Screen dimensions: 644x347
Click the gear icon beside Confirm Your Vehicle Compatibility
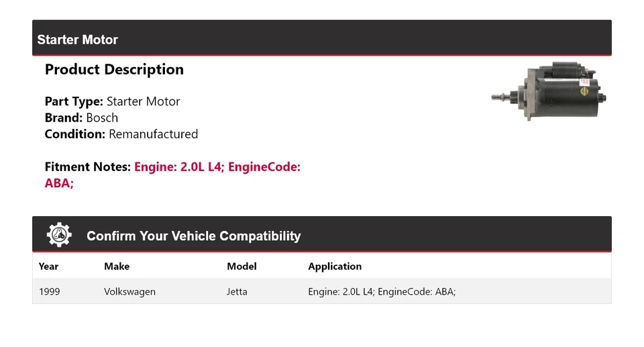[59, 235]
